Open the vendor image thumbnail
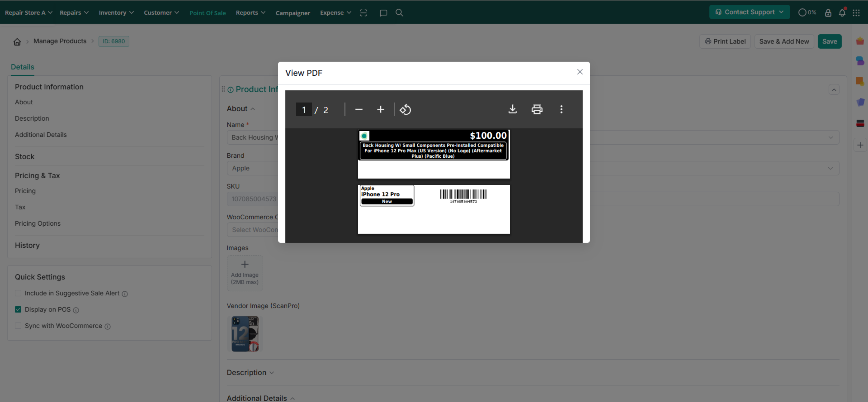The height and width of the screenshot is (402, 868). click(245, 334)
